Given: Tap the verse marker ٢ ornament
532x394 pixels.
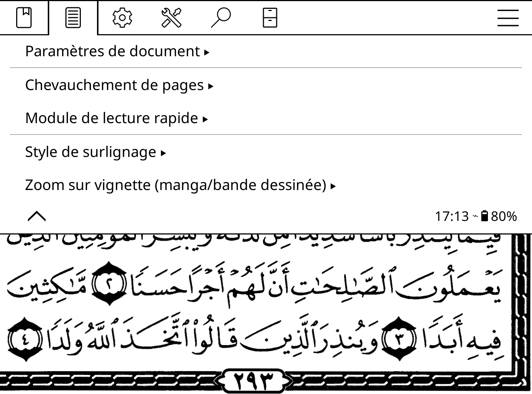Looking at the screenshot, I should [x=109, y=283].
